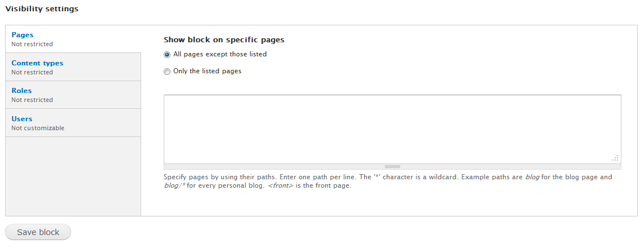This screenshot has height=248, width=644.
Task: Click the 'Show block on specific pages' label
Action: click(x=224, y=40)
